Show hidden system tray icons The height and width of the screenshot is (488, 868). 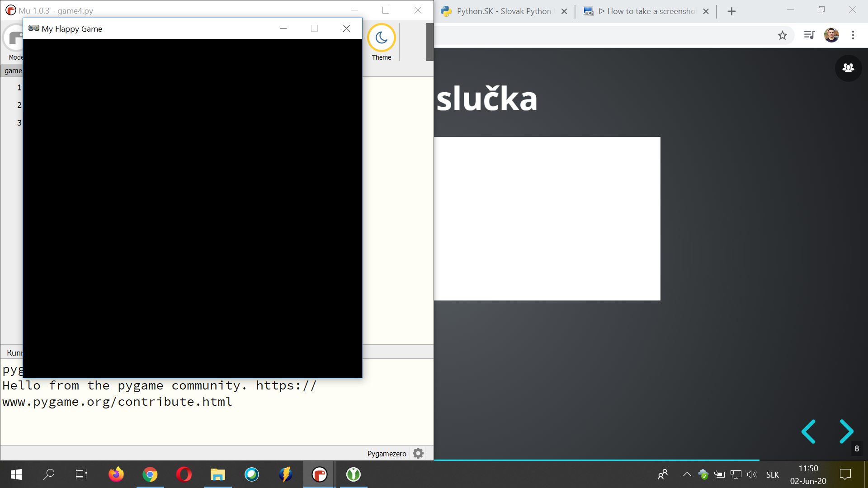click(687, 474)
